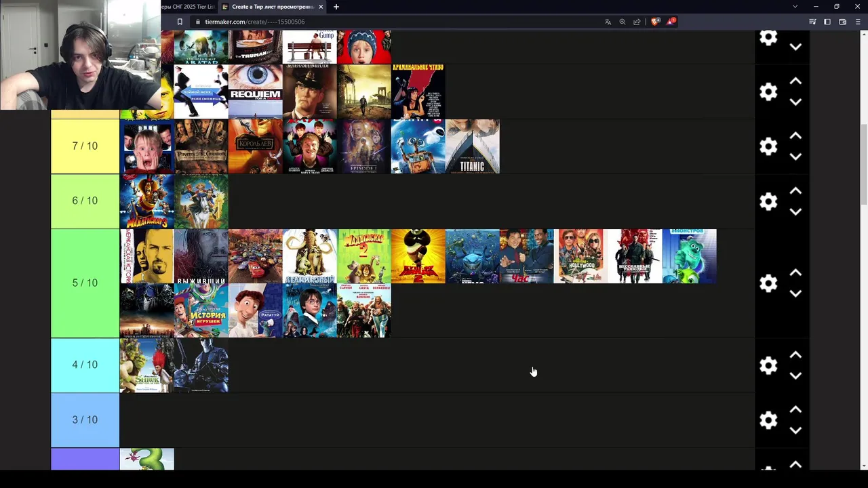Screen dimensions: 868x488
Task: Bookmark this page with the bookmark icon
Action: pos(180,22)
